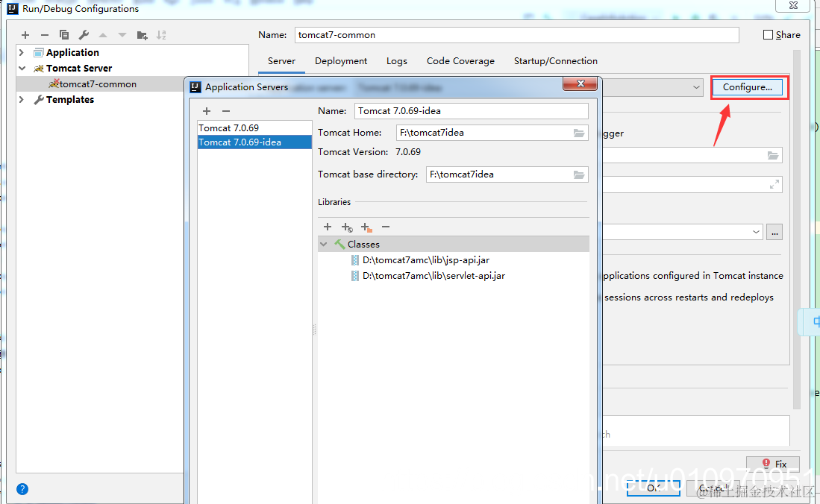
Task: Move configuration up arrow icon
Action: point(102,35)
